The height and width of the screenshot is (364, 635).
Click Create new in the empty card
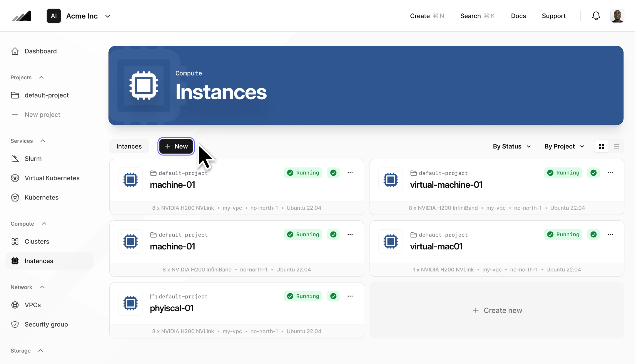click(x=497, y=310)
